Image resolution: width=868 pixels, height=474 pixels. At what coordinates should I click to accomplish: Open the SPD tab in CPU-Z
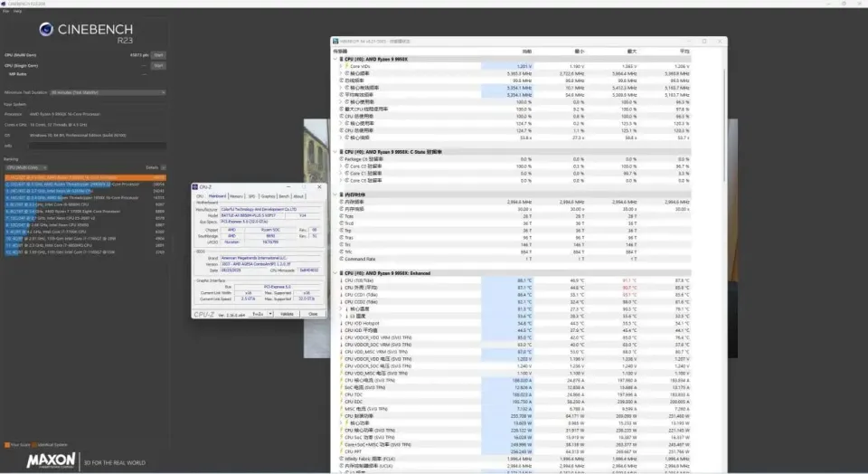(251, 195)
